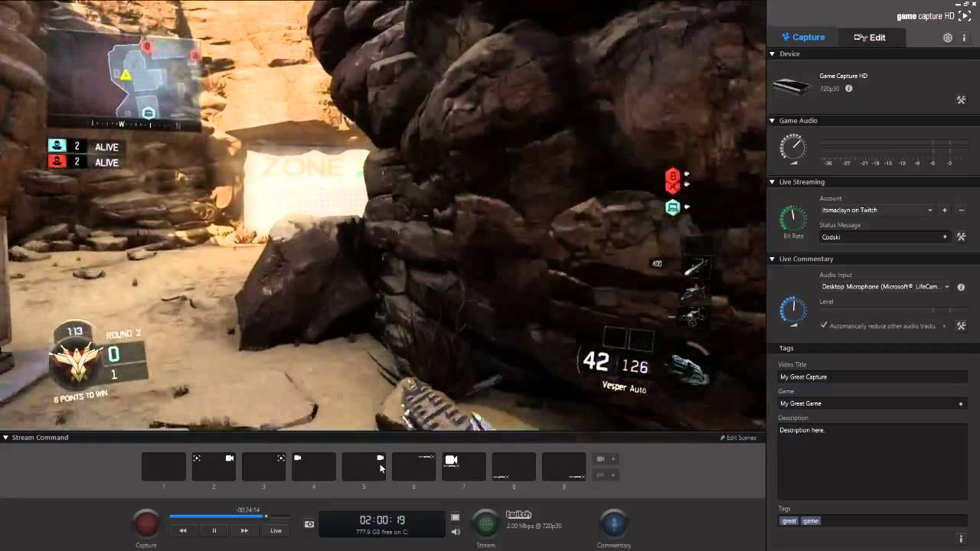
Task: Open the Audio Input microphone dropdown
Action: [x=886, y=287]
